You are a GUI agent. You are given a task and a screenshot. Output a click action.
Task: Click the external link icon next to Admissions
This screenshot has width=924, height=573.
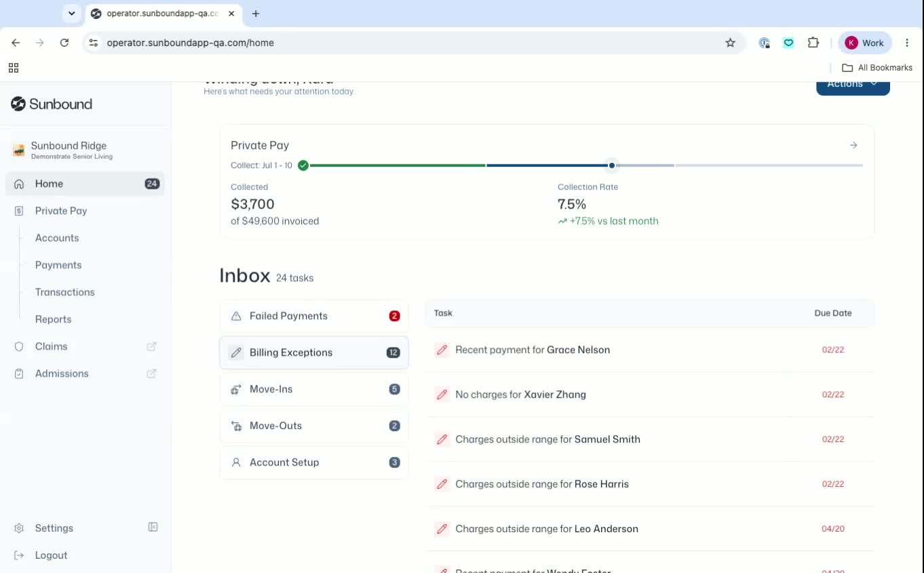152,373
